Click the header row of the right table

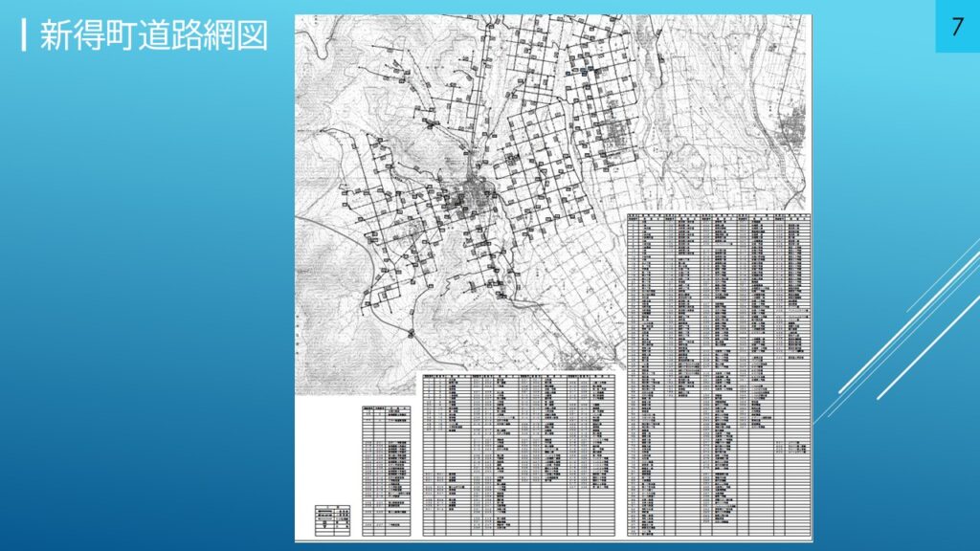point(718,217)
